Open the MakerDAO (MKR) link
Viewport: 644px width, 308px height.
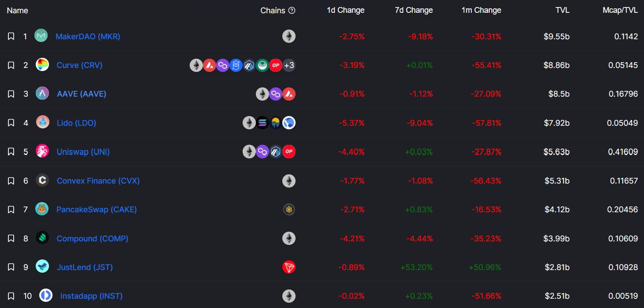tap(88, 36)
